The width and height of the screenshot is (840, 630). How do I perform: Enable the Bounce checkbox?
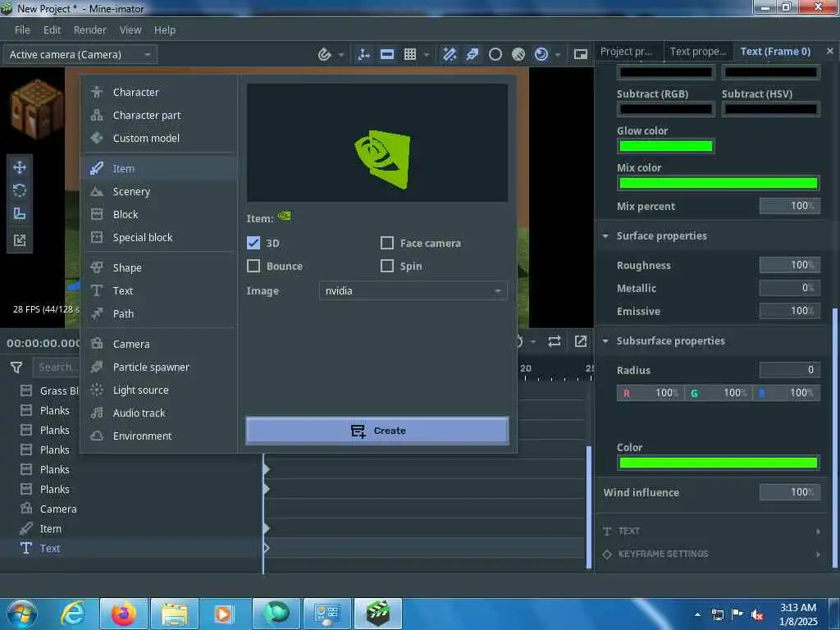pyautogui.click(x=253, y=267)
